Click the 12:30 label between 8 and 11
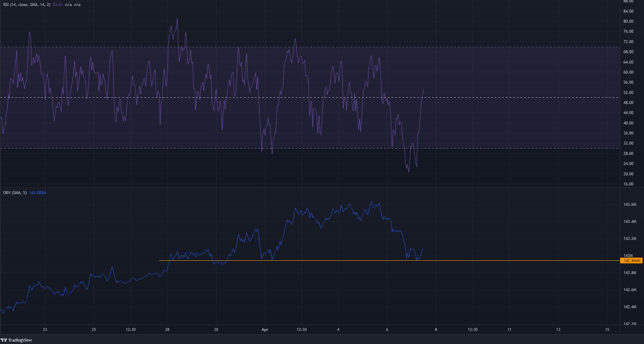 pos(473,330)
